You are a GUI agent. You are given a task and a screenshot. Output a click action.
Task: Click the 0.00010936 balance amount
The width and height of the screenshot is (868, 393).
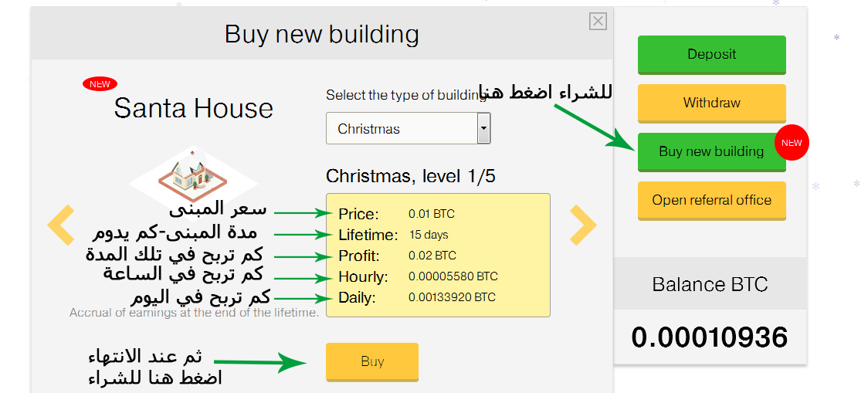click(710, 337)
